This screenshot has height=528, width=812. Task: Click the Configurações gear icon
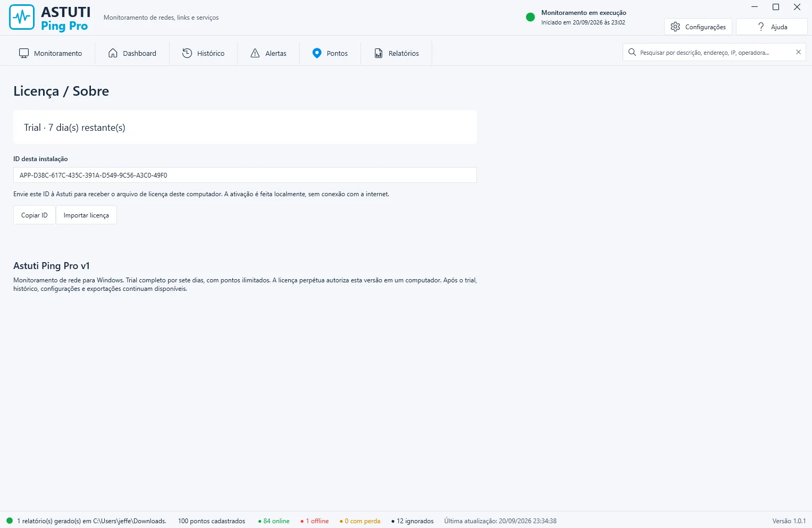[x=675, y=27]
